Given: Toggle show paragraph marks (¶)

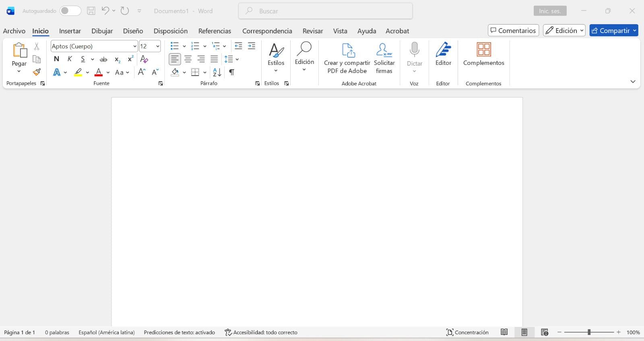Looking at the screenshot, I should (231, 72).
